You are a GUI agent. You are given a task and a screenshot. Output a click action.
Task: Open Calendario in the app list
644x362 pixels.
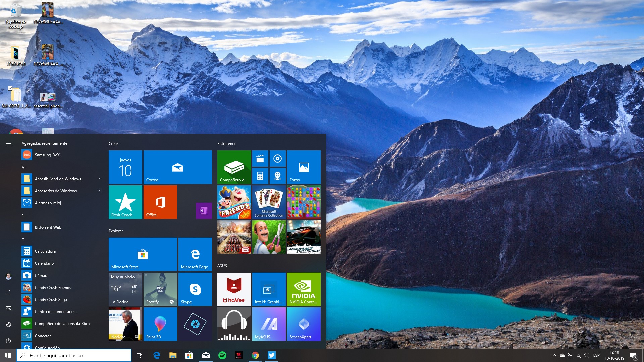pos(61,263)
